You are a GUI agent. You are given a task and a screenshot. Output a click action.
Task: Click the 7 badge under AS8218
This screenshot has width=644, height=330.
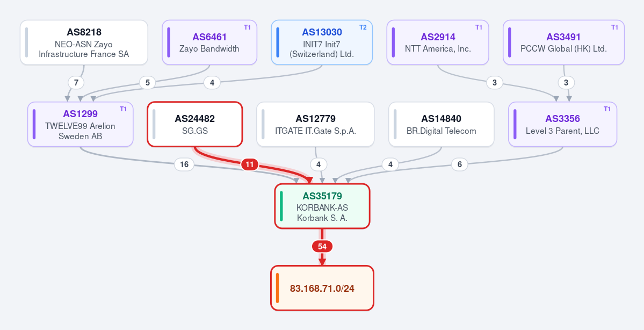76,83
